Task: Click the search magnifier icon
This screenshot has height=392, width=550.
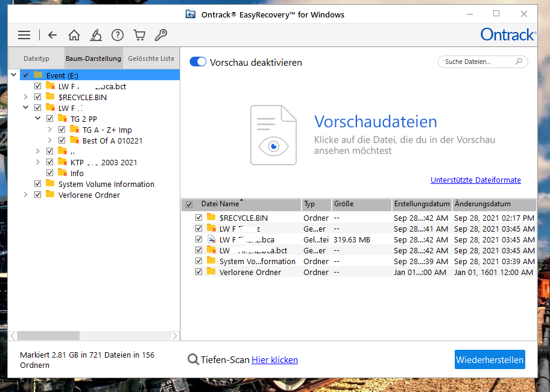Action: coord(519,62)
